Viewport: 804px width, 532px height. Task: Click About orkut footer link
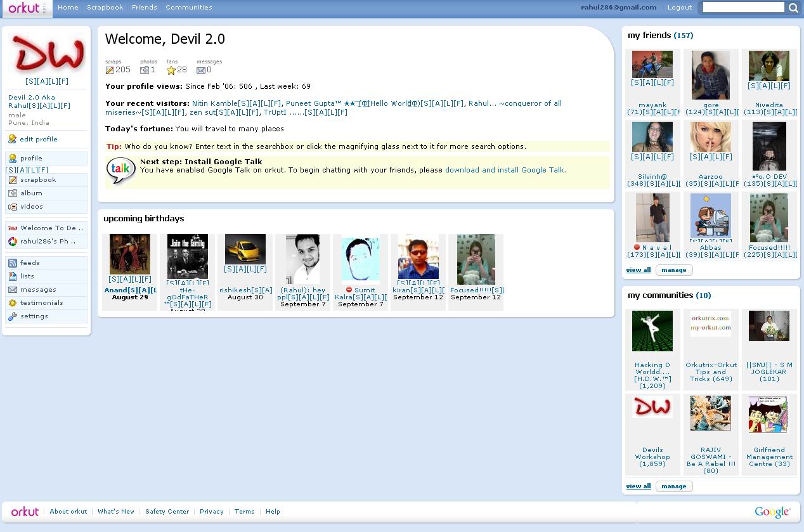point(68,512)
